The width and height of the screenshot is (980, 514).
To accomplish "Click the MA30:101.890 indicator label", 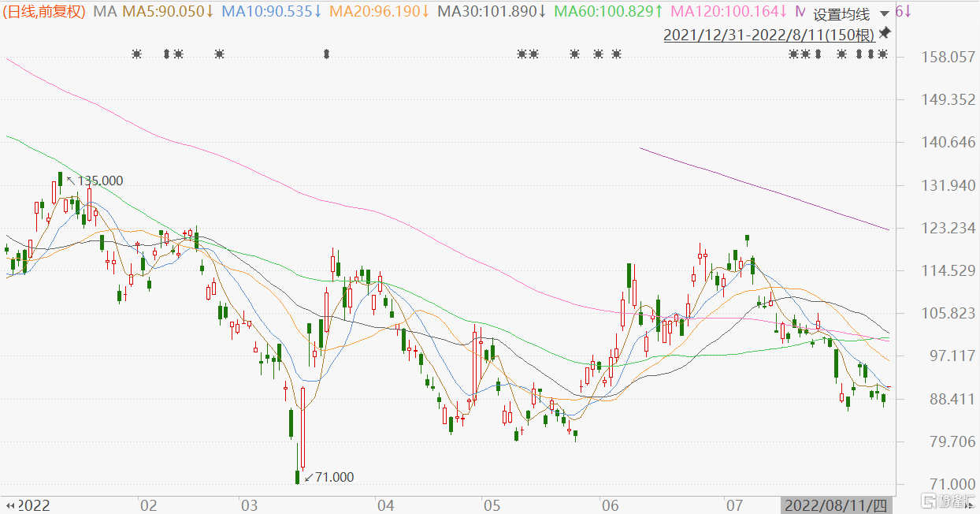I will (x=492, y=12).
